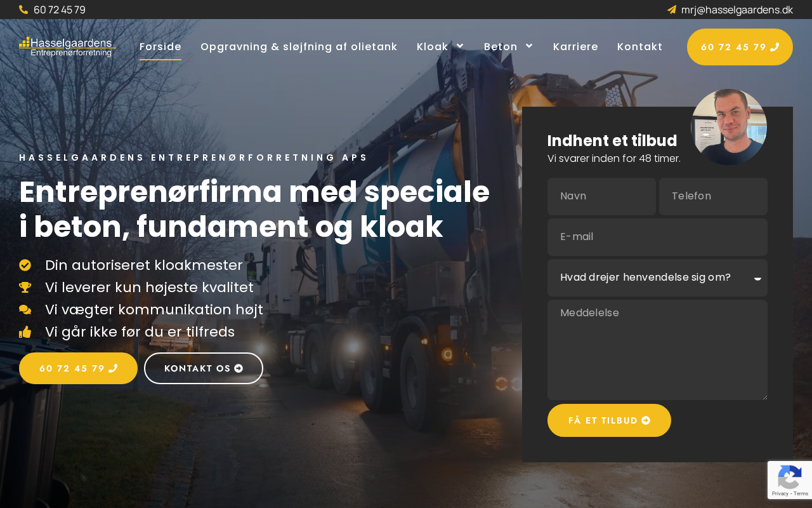The height and width of the screenshot is (508, 812).
Task: Go to the Forside menu item
Action: pos(160,46)
